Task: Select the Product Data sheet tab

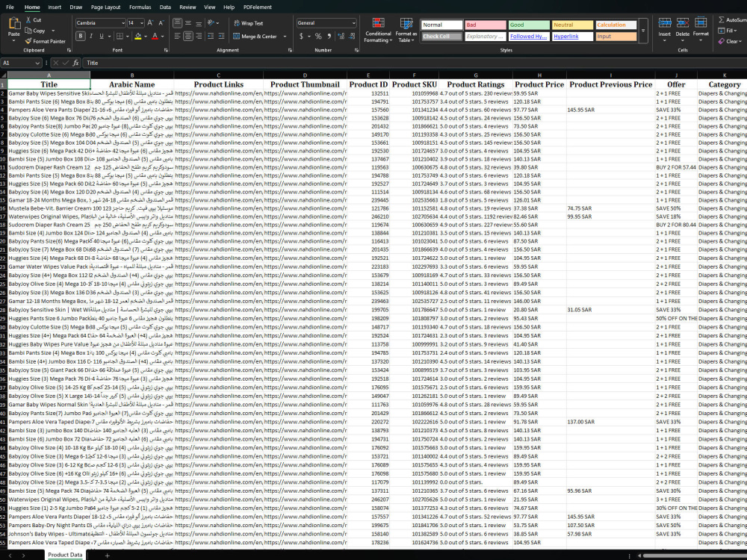Action: click(65, 555)
